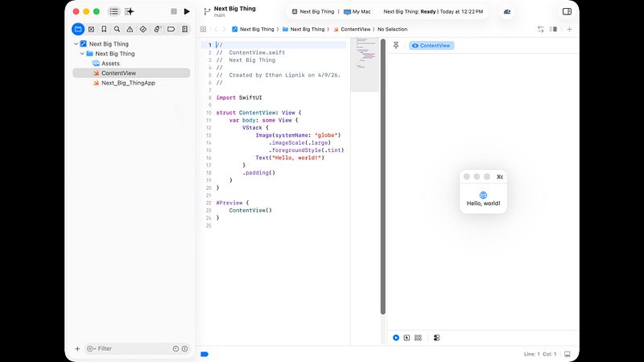Select the Next Big Thing scheme
The height and width of the screenshot is (362, 644).
[x=313, y=11]
